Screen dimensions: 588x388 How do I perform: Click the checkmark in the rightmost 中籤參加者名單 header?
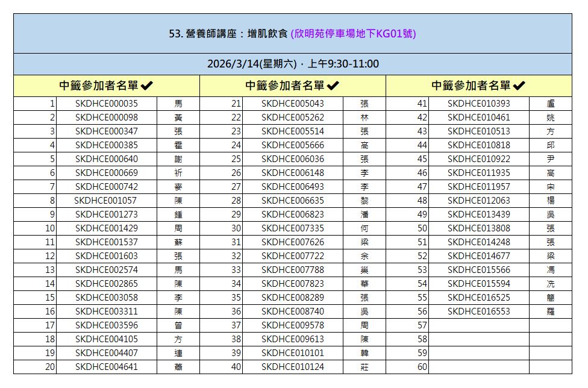(519, 86)
